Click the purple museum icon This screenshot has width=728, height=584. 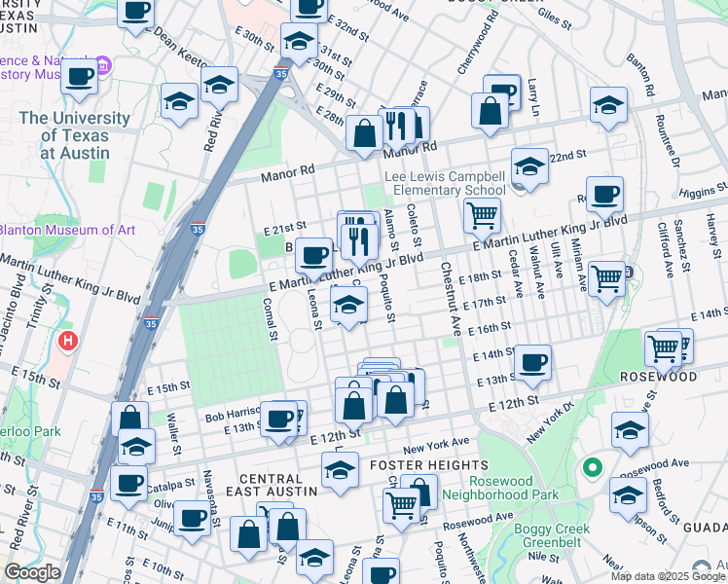pyautogui.click(x=103, y=65)
